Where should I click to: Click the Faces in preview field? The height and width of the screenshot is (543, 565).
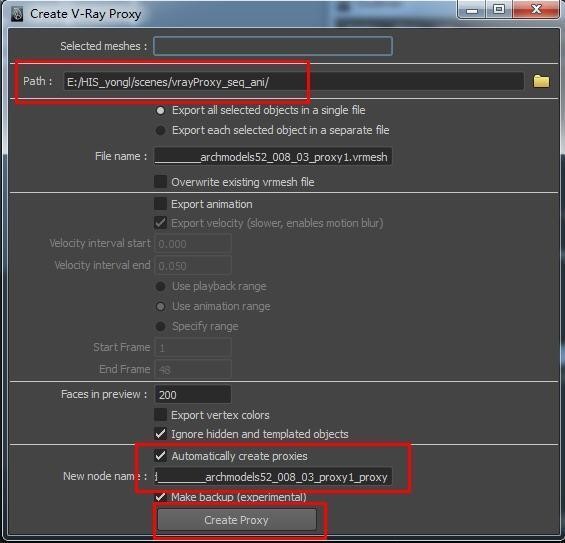pos(192,395)
